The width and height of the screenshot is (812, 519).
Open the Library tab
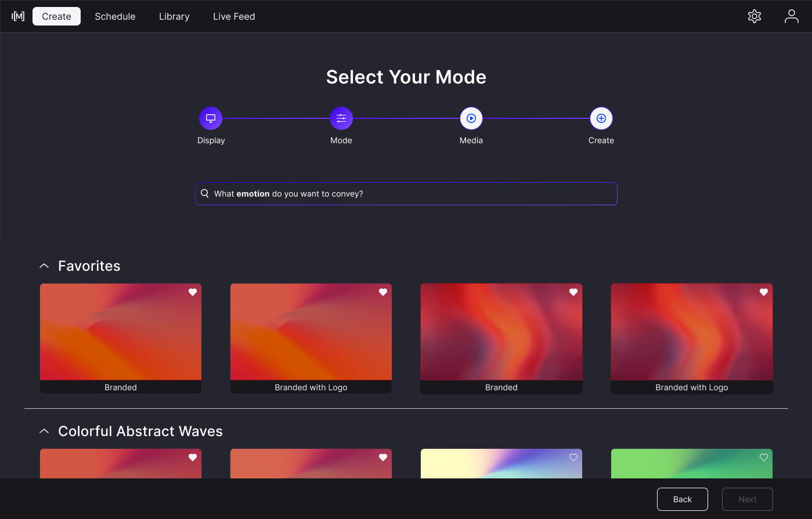[x=174, y=16]
